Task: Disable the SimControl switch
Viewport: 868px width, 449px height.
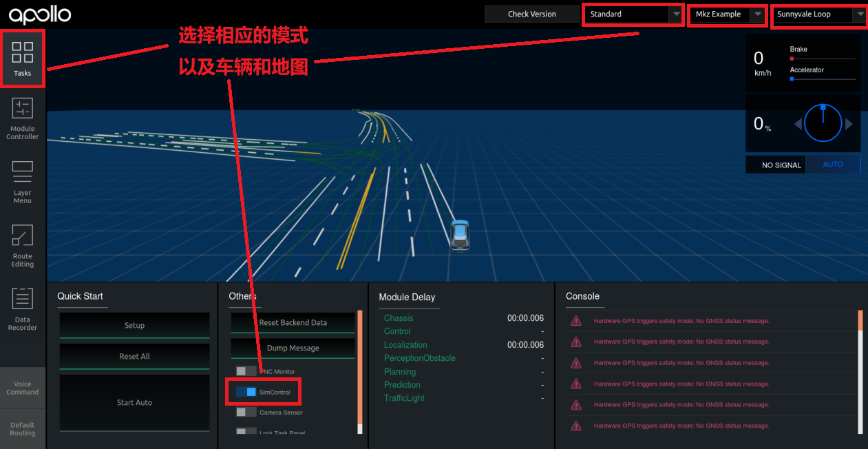Action: (246, 392)
